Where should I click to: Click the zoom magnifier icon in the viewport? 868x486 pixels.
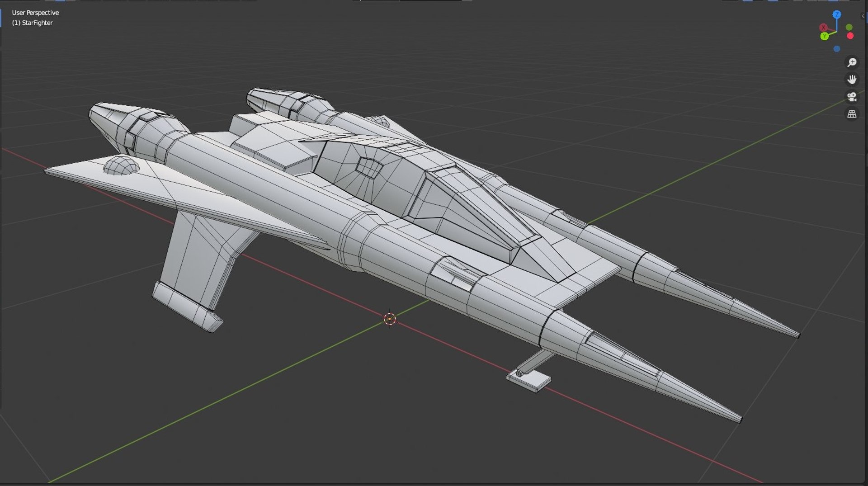[852, 62]
